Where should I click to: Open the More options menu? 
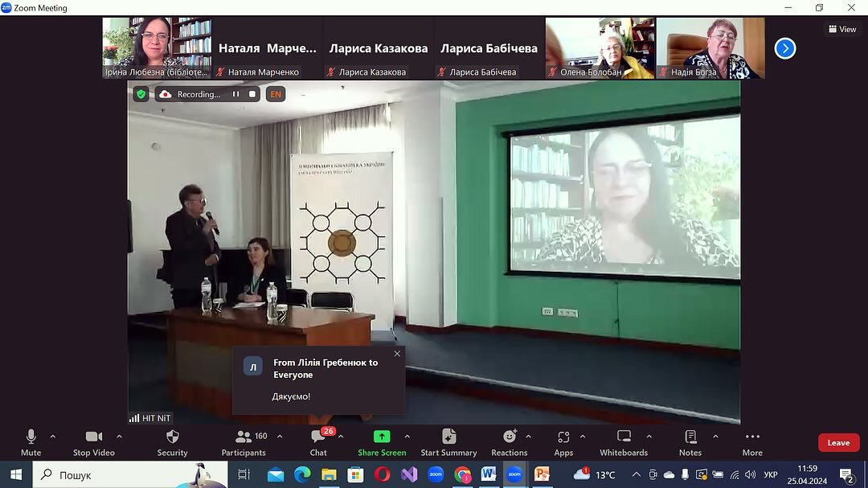click(x=752, y=443)
